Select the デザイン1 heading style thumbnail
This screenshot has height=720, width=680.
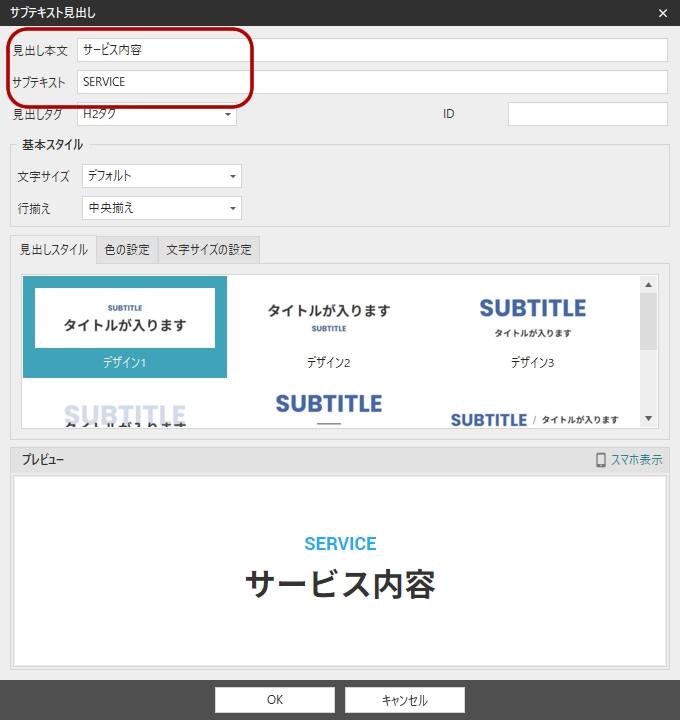(125, 327)
